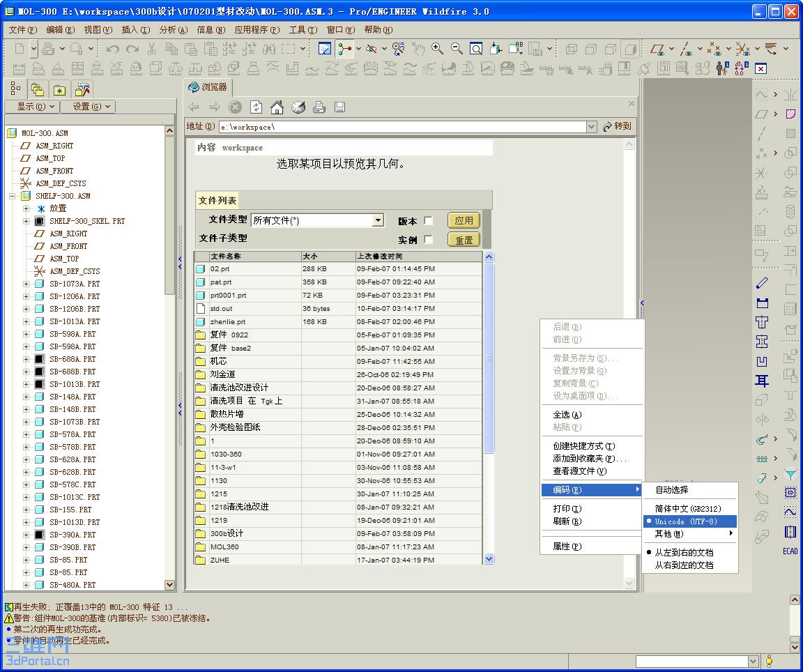The width and height of the screenshot is (803, 672).
Task: Toggle datum axes display icon
Action: click(686, 49)
